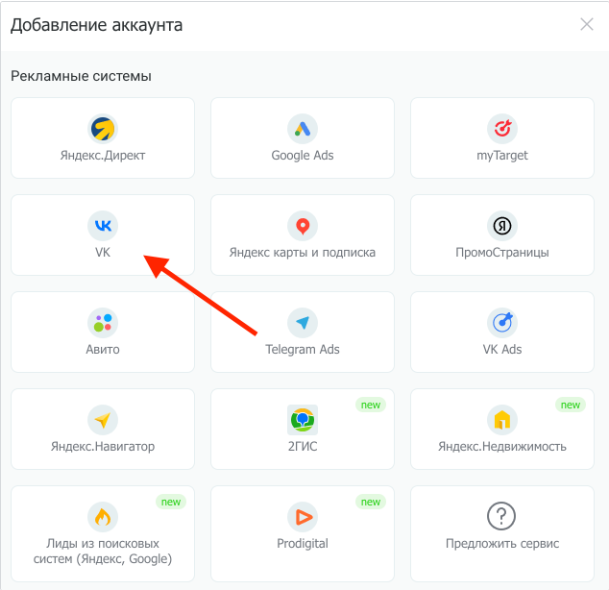Viewport: 609px width, 590px height.
Task: Click the new badge on Prodigital card
Action: coord(371,502)
